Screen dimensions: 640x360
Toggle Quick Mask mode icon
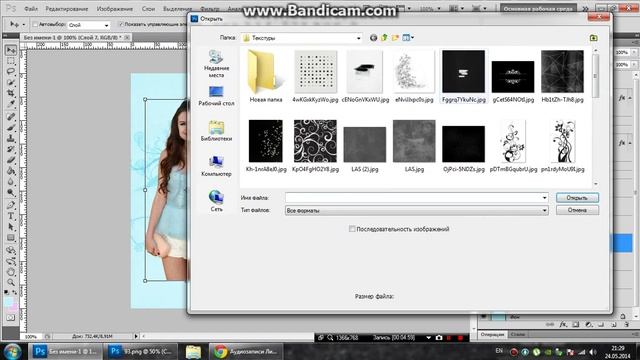click(x=11, y=318)
